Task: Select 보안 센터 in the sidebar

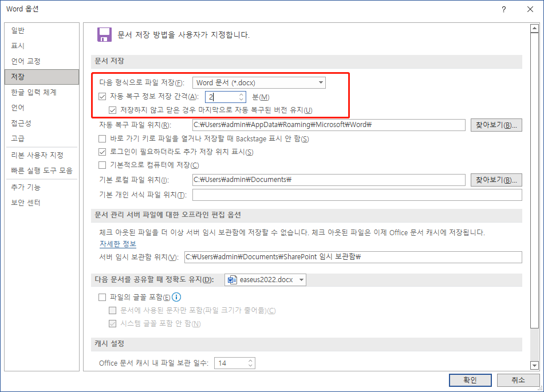Action: click(26, 201)
